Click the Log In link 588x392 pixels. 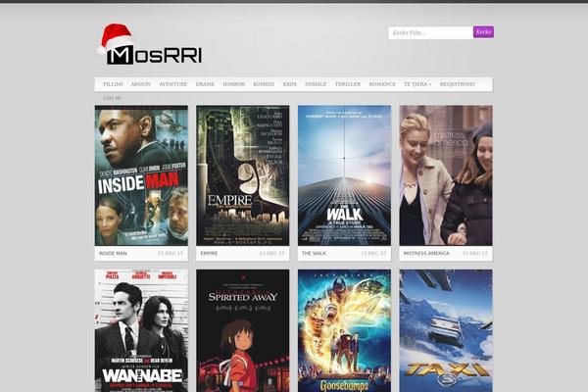click(x=112, y=98)
